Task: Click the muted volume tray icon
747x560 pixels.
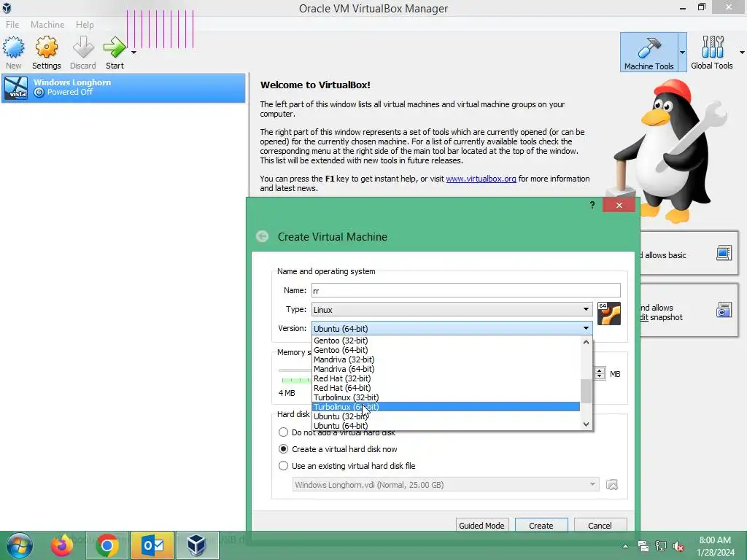Action: point(678,546)
